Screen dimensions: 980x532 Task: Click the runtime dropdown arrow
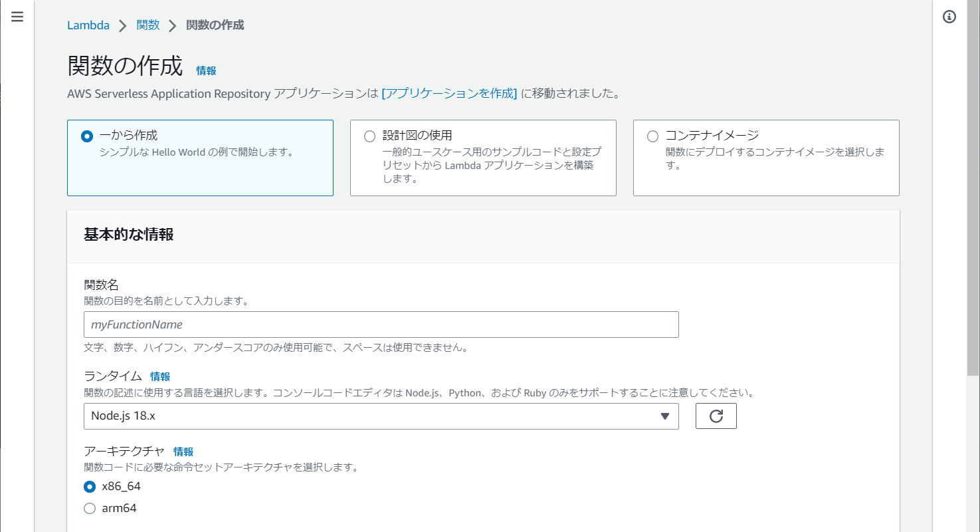(665, 416)
